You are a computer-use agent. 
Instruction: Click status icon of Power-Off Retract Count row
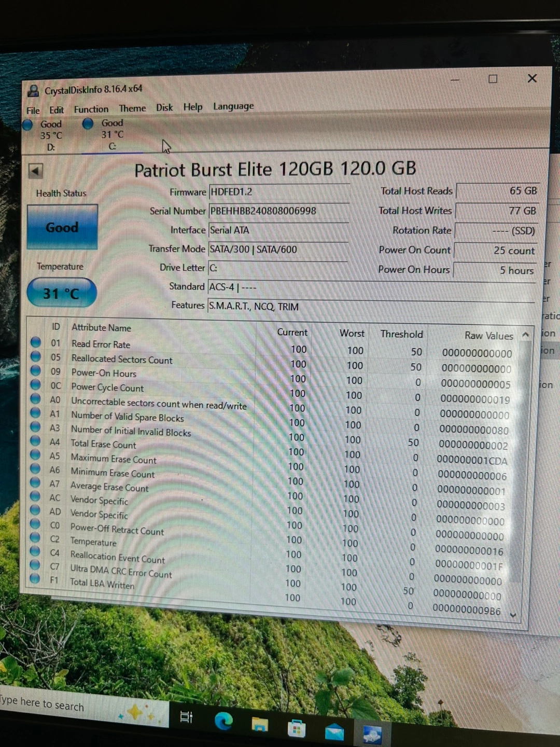(35, 523)
